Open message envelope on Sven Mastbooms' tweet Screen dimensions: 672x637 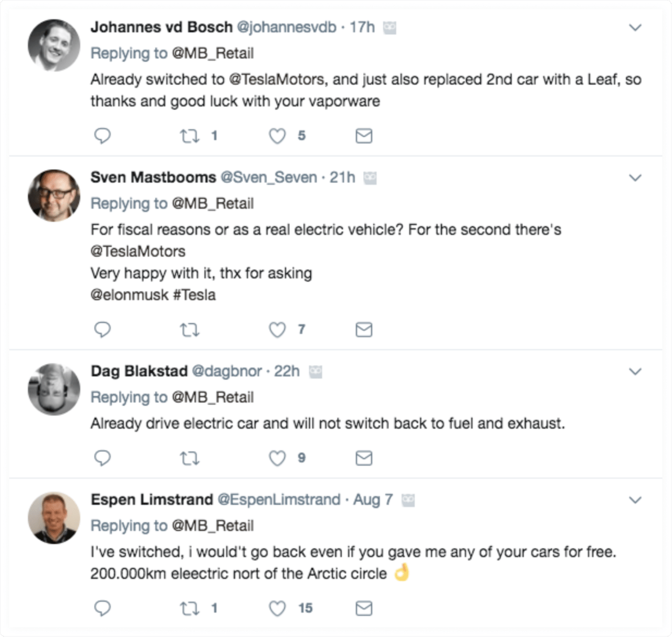pyautogui.click(x=363, y=330)
